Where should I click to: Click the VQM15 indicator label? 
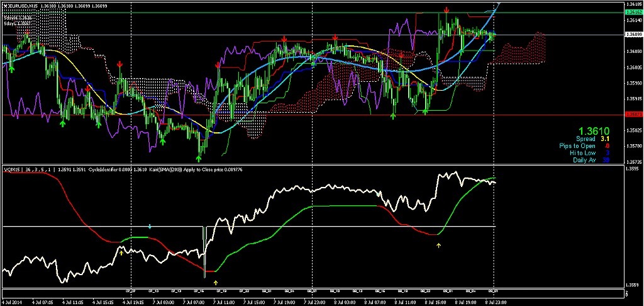pos(13,169)
